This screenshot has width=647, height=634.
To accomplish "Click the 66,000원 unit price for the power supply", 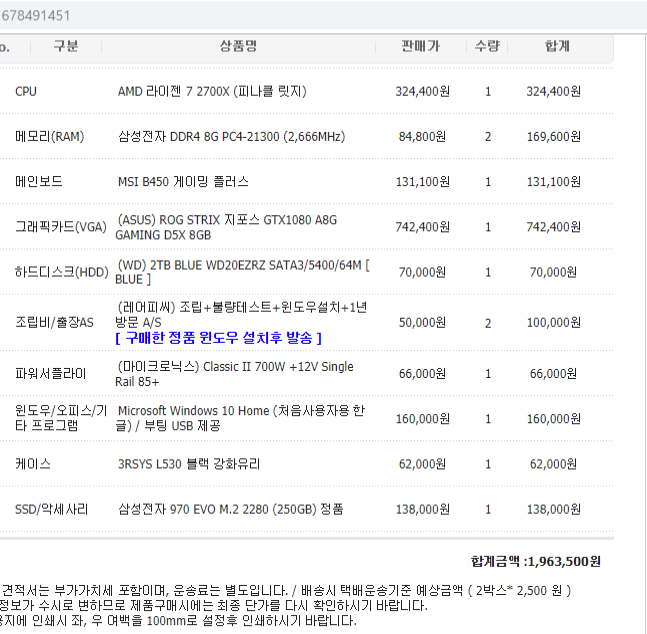I will [x=423, y=374].
